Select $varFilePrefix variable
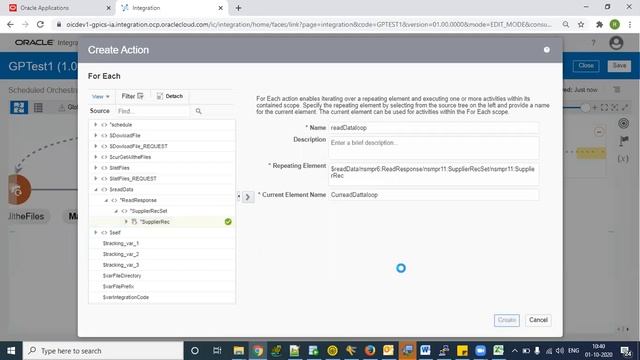This screenshot has height=360, width=640. pos(118,287)
